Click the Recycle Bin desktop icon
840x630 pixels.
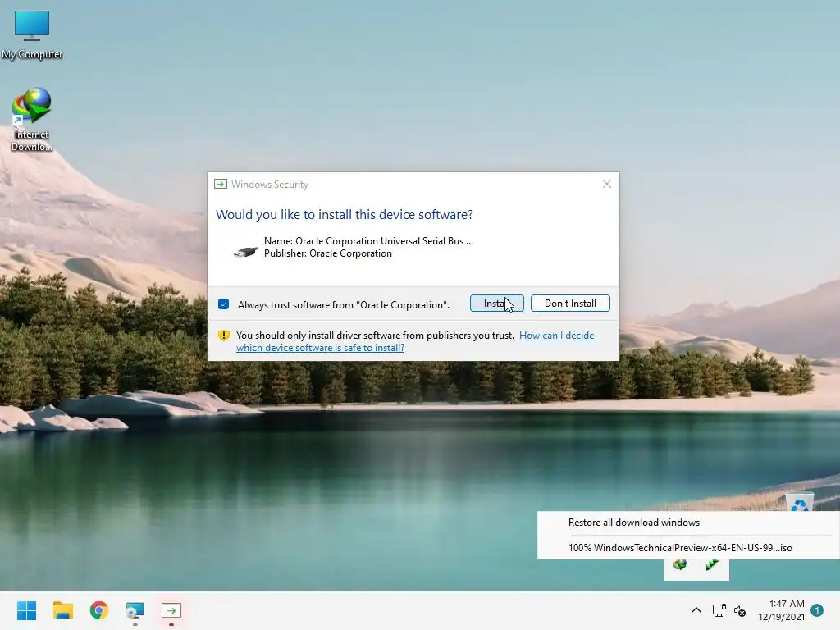(x=799, y=504)
